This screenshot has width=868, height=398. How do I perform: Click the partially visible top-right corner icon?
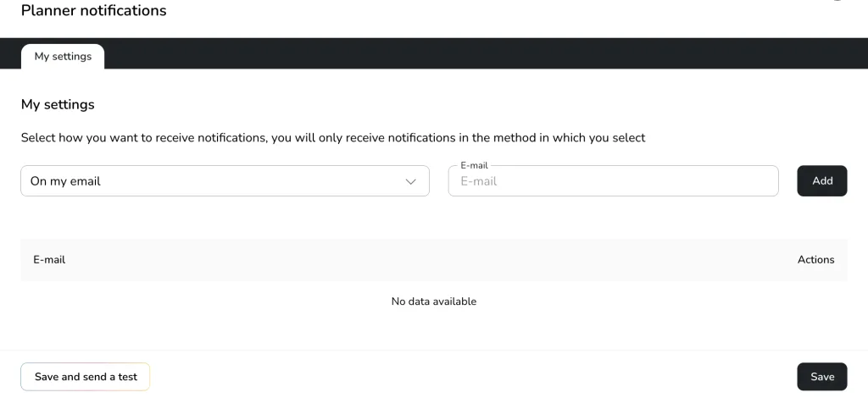838,2
